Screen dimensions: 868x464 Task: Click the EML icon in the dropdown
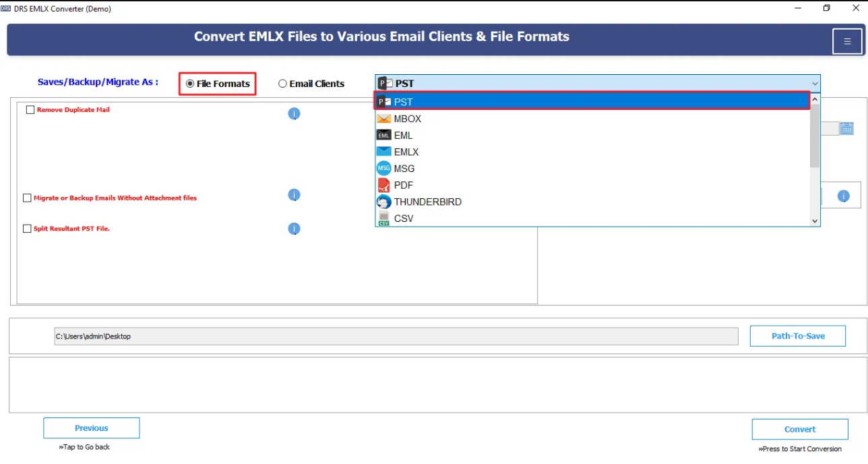click(x=383, y=135)
